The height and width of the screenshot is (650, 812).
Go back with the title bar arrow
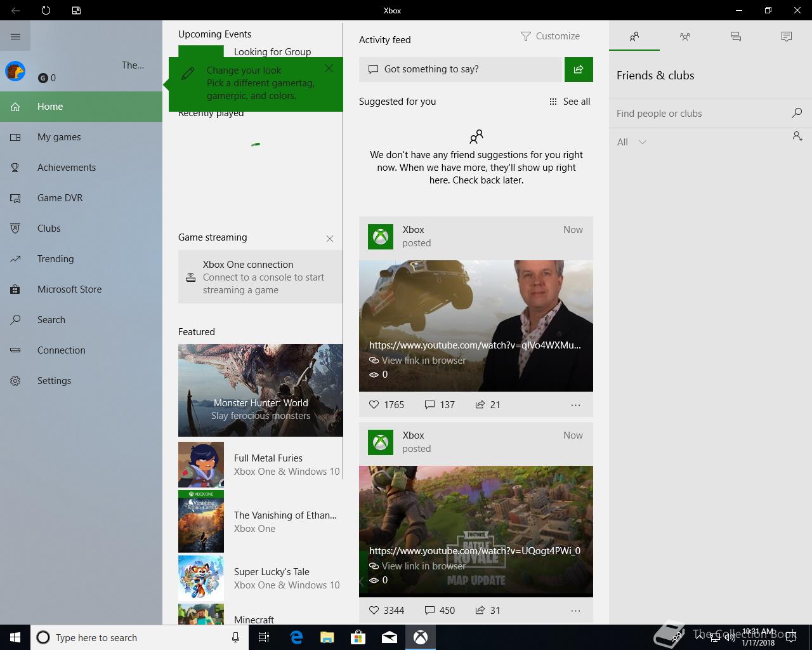coord(15,10)
